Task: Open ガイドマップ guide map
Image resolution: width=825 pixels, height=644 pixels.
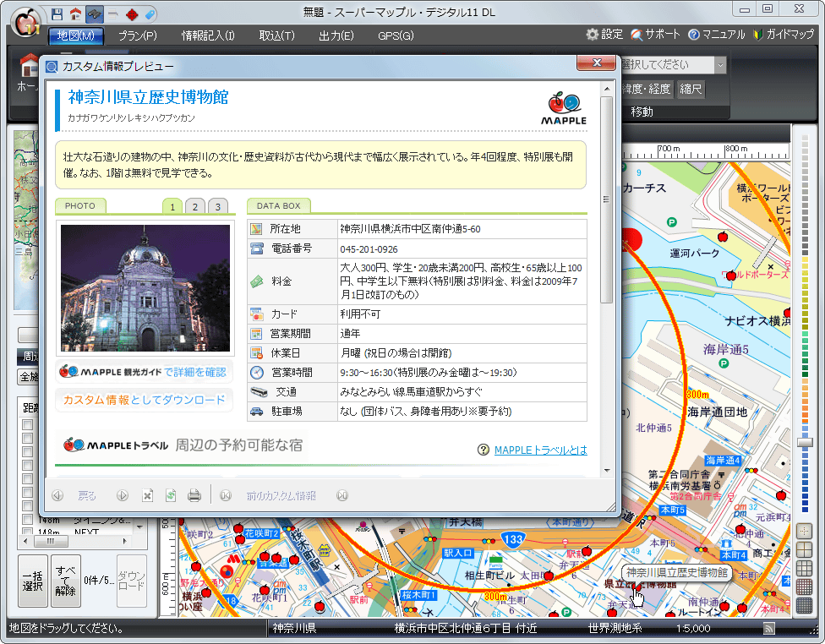Action: point(784,35)
